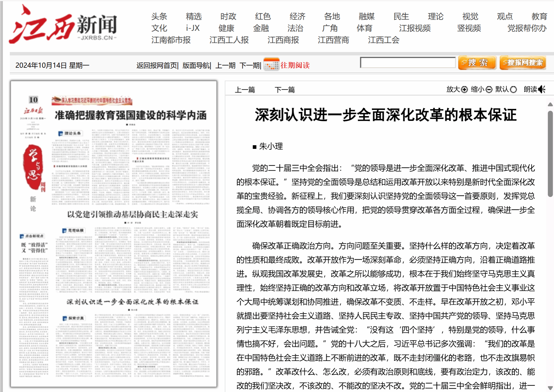The height and width of the screenshot is (392, 554).
Task: Go to 下一期 issue
Action: coord(250,65)
